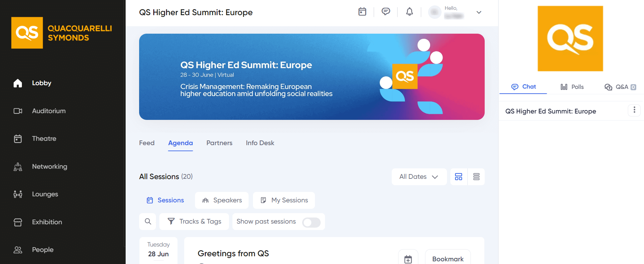Viewport: 644px width, 264px height.
Task: Switch to grid view layout
Action: [458, 177]
